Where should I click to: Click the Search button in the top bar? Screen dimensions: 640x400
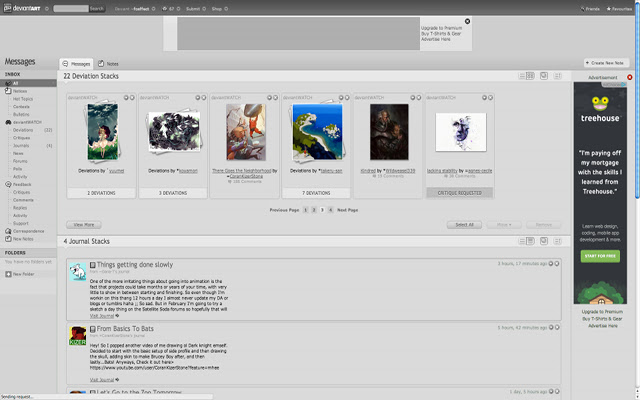point(97,9)
